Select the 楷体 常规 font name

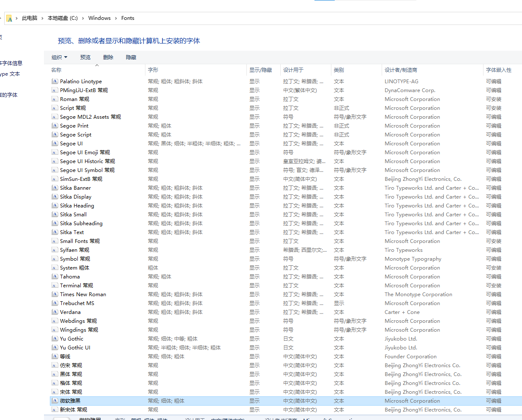click(71, 383)
